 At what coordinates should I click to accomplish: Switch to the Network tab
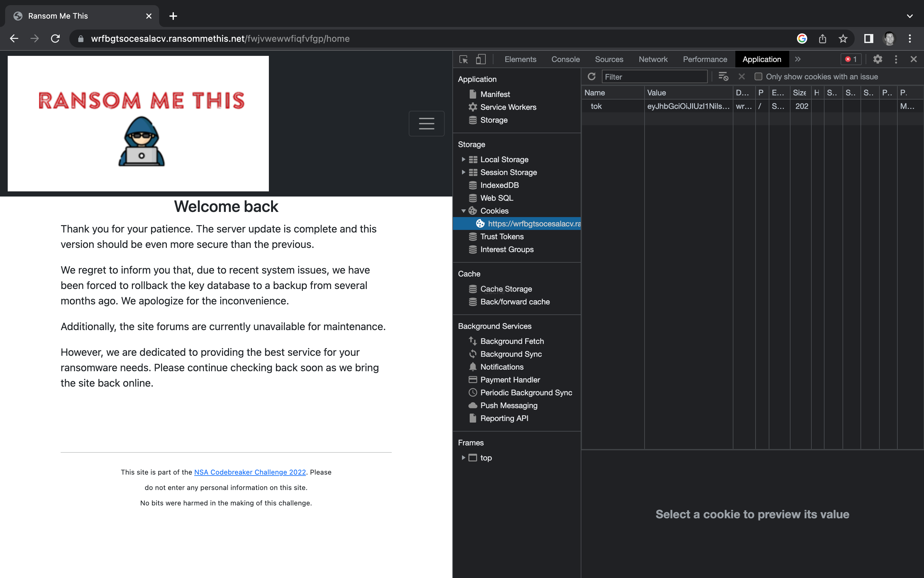click(x=653, y=59)
